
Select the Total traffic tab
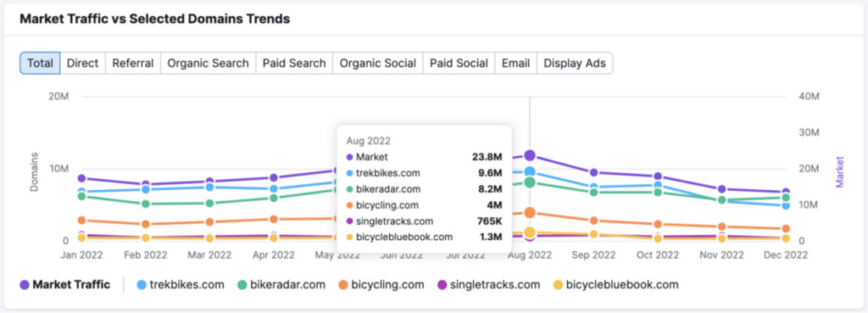tap(40, 63)
